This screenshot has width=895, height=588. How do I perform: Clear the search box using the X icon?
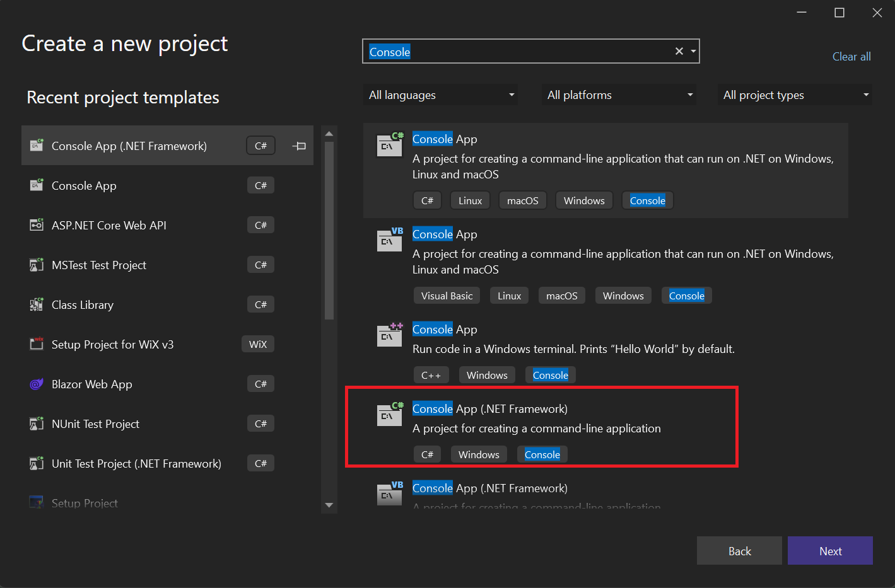click(679, 51)
